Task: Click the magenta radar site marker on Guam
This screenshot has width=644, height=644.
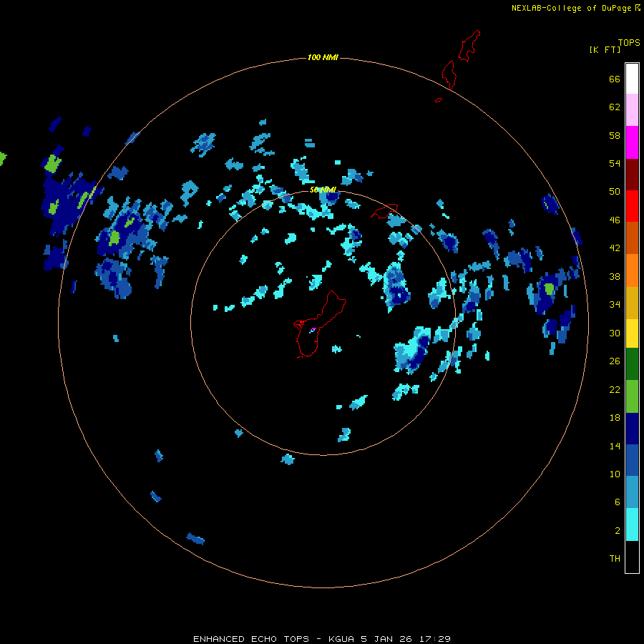Action: click(313, 329)
